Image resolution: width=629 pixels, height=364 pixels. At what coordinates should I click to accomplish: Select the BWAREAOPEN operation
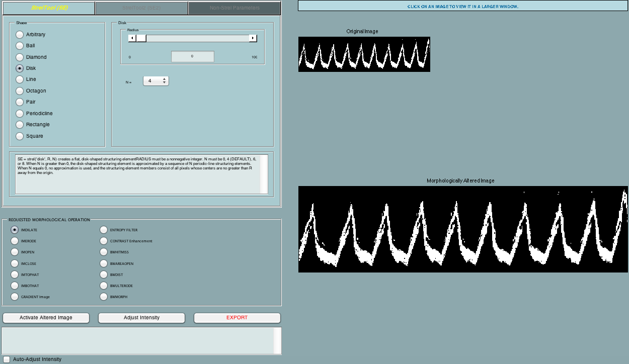[x=103, y=263]
